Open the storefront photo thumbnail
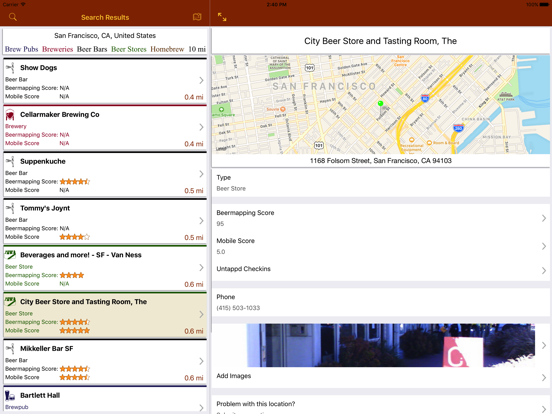Screen dimensions: 552x414 coord(391,345)
